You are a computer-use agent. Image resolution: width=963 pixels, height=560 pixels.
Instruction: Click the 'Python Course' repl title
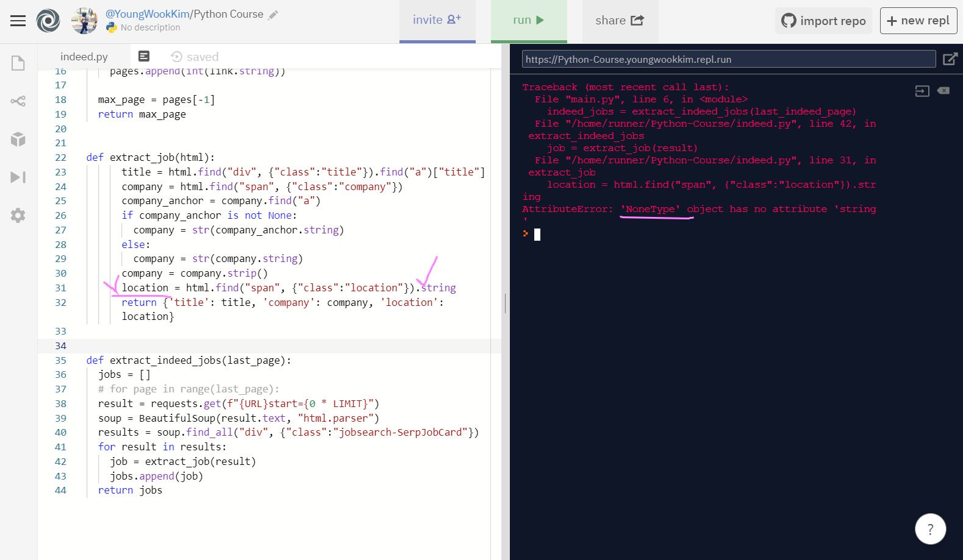[x=228, y=14]
